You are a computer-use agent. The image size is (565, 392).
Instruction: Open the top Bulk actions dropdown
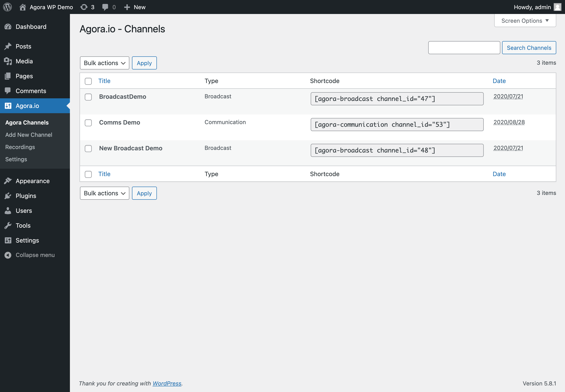(105, 63)
